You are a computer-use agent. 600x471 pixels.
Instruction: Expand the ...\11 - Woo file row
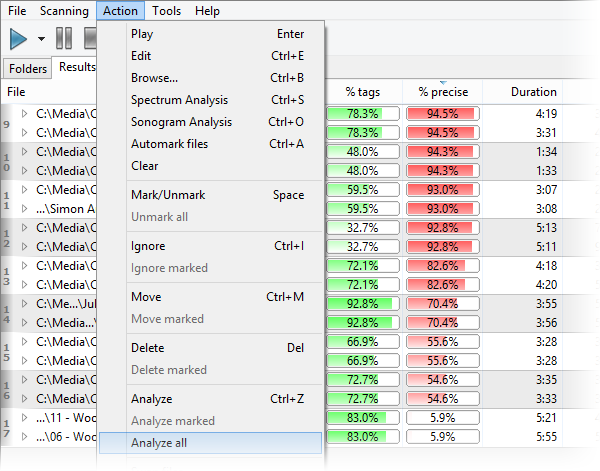coord(26,418)
